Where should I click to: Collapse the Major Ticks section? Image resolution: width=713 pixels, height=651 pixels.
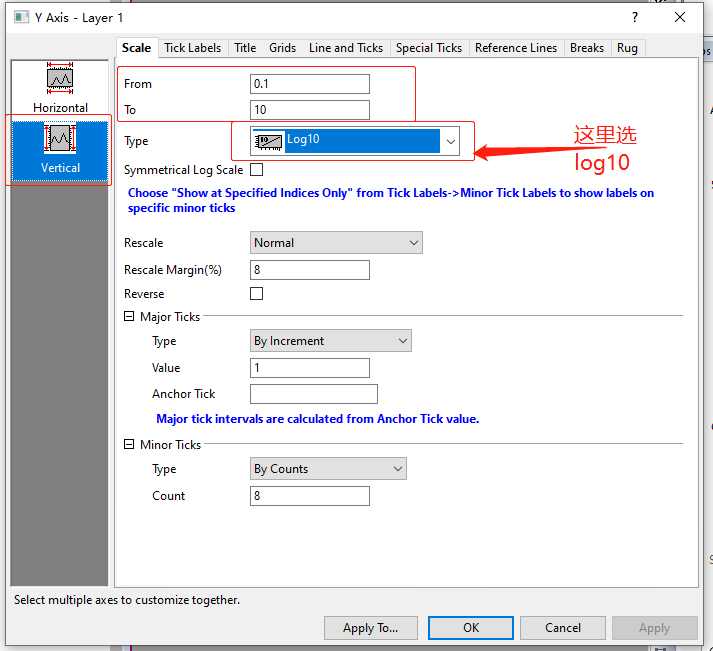coord(129,317)
